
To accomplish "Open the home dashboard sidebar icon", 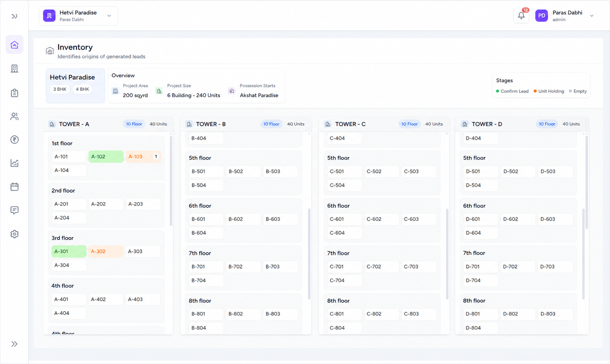I will click(14, 45).
